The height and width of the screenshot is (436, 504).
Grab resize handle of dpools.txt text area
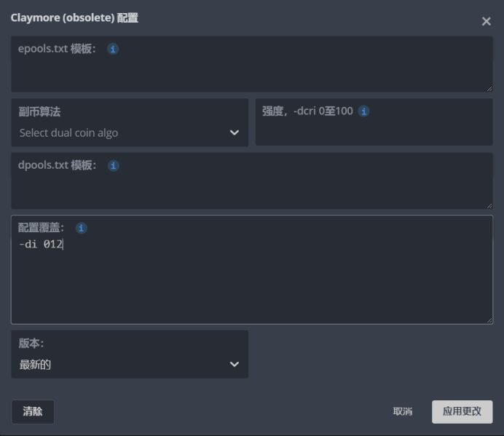[489, 205]
